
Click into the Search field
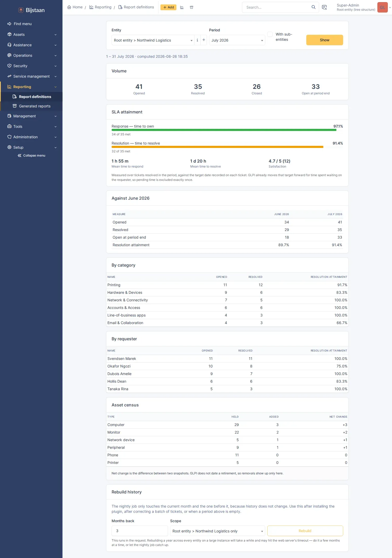coord(277,7)
